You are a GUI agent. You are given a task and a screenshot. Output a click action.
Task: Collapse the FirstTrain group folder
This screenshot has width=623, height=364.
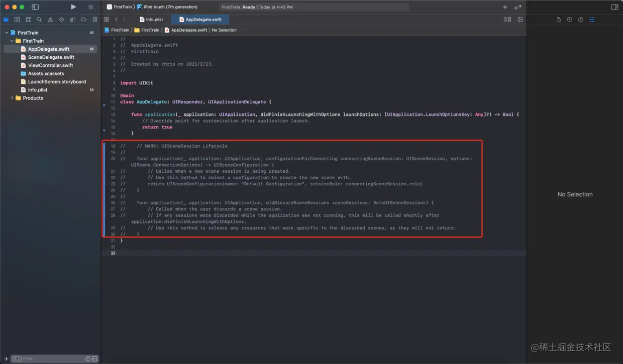[12, 41]
